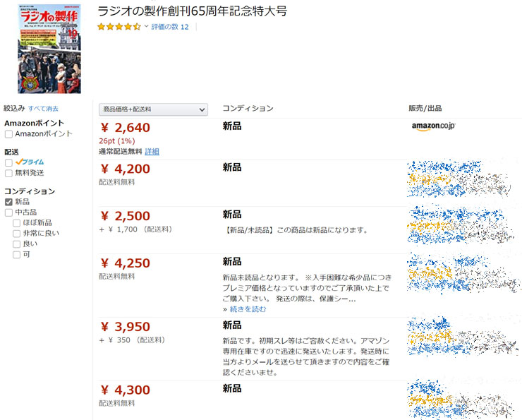Enable the Amazonポイント checkbox

8,134
